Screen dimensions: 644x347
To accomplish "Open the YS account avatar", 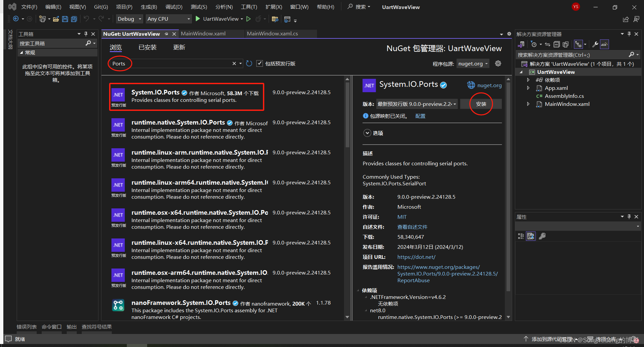I will tap(576, 7).
